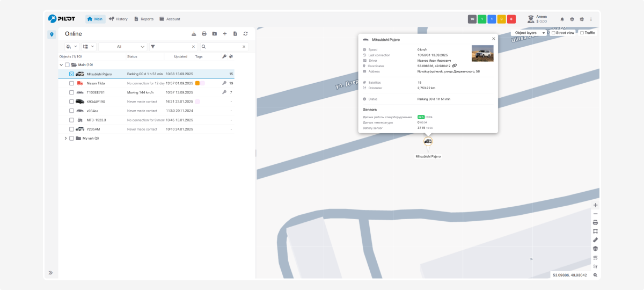Click the download icon in the Online panel header
Viewport: 644px width, 290px height.
pyautogui.click(x=194, y=34)
